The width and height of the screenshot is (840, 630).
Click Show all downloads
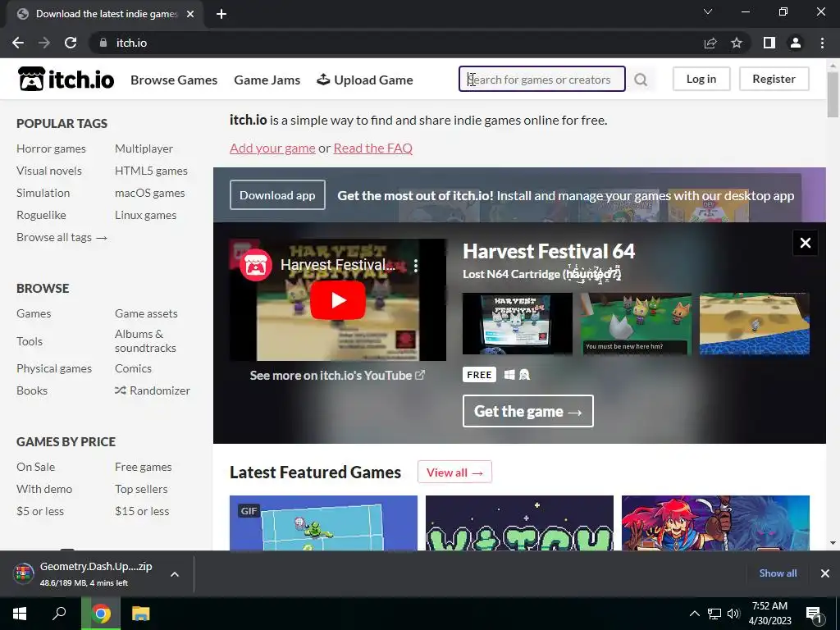(778, 573)
